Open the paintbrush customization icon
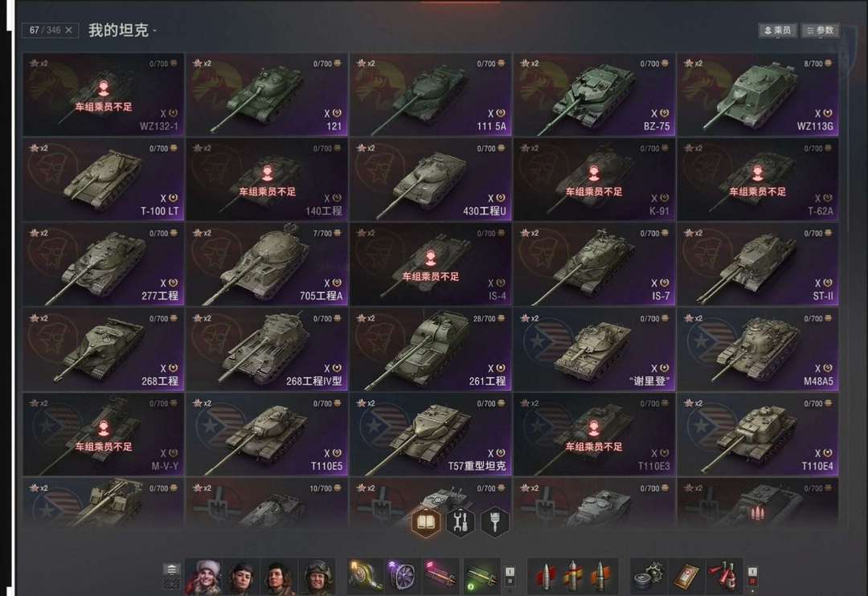 click(x=495, y=522)
